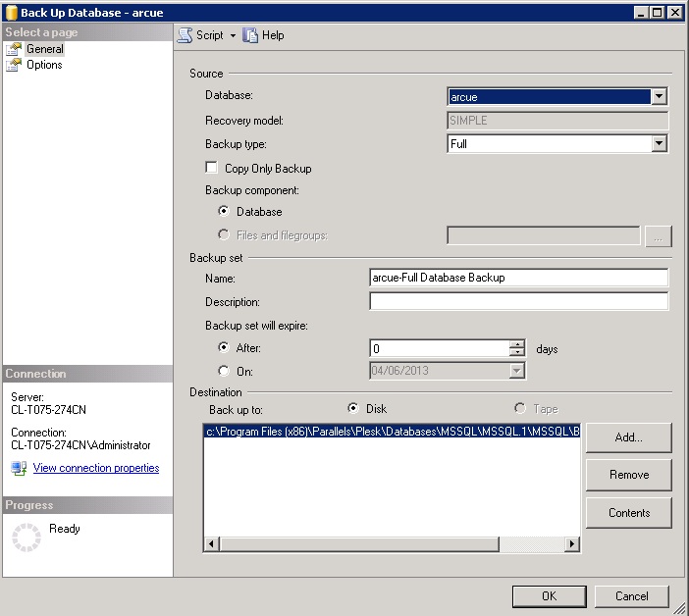Select the Files and filegroups radio button
This screenshot has height=616, width=689.
pyautogui.click(x=224, y=234)
